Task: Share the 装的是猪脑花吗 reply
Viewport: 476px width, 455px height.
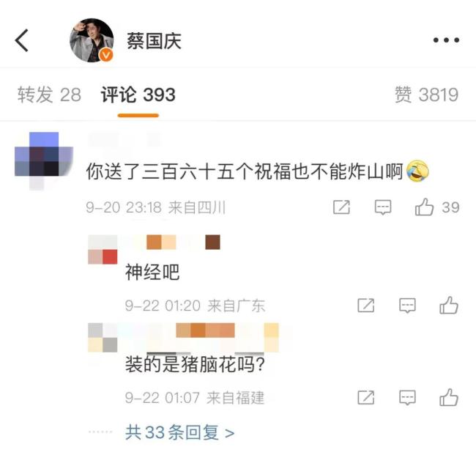Action: (x=366, y=398)
